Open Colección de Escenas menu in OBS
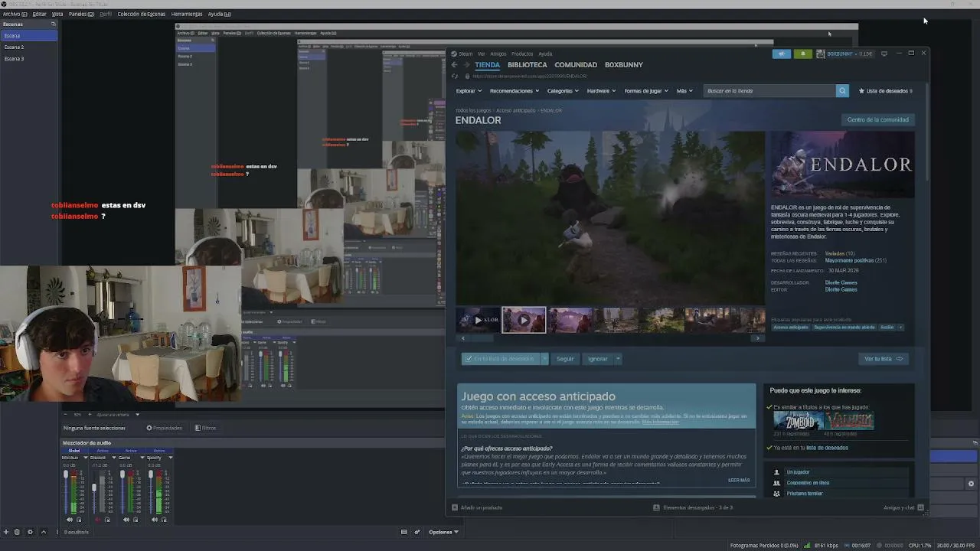Screen dimensions: 980x551 (x=141, y=14)
